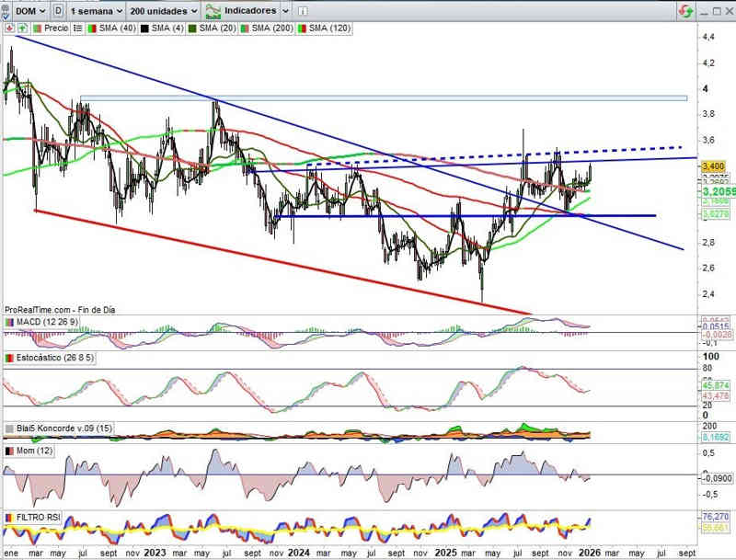Viewport: 736px width, 560px height.
Task: Click the list icon beside Precio
Action: 77,29
